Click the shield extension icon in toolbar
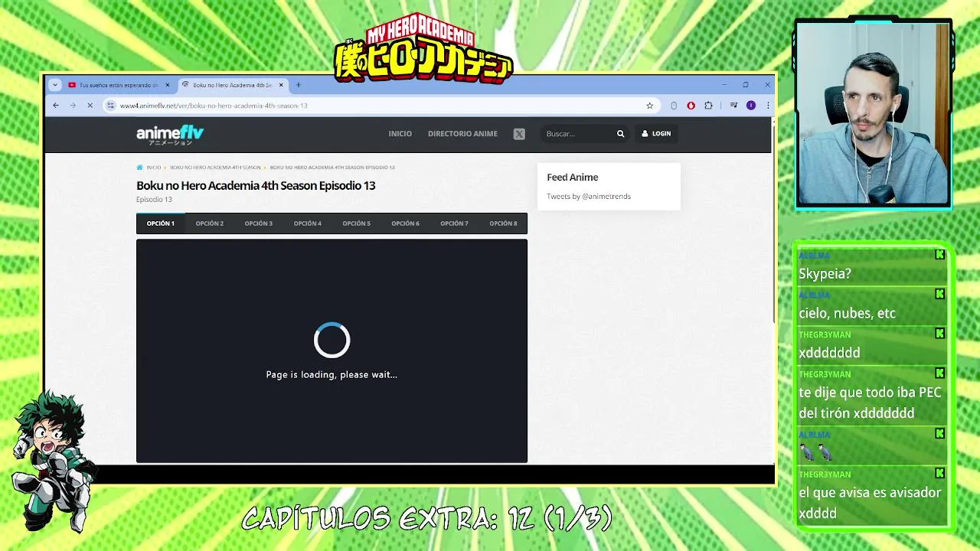 click(674, 106)
